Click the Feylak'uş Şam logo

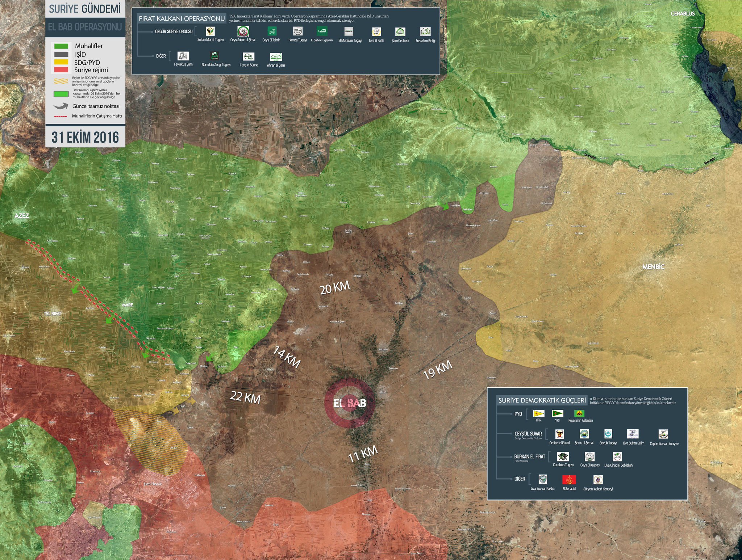point(183,56)
